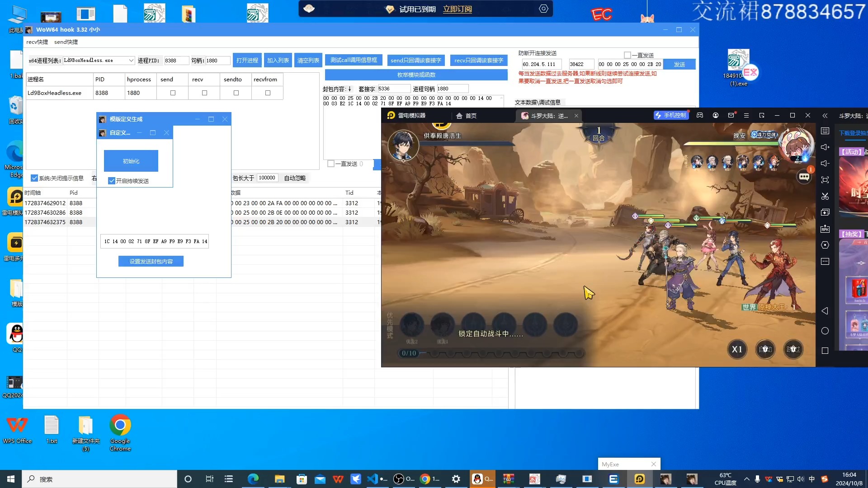Open the emulator hamburger menu

(746, 115)
